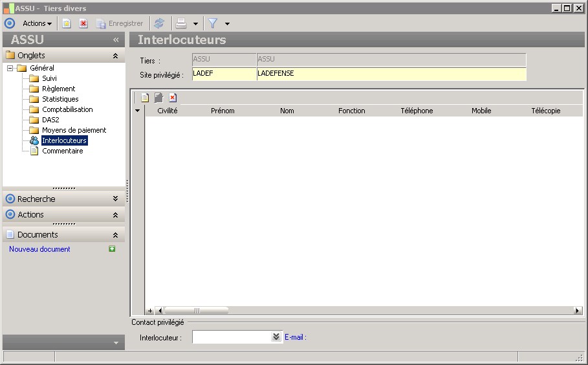Expand the Recherche section

point(115,199)
